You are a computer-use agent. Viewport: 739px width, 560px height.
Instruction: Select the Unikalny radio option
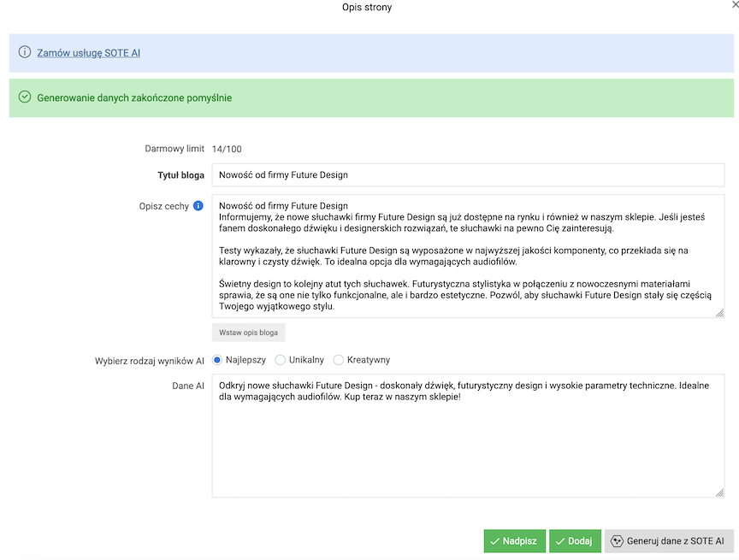click(280, 360)
